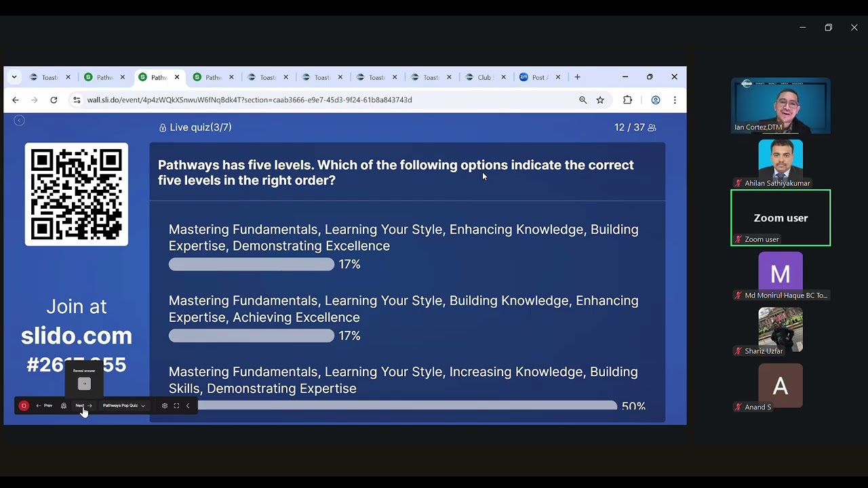Click the lock icon beside Live quiz
The width and height of the screenshot is (868, 488).
tap(163, 127)
